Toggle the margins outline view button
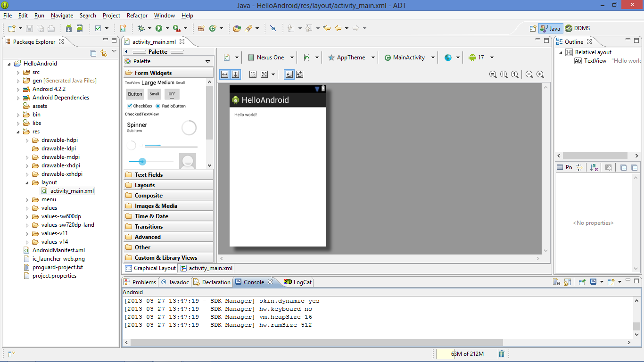The image size is (644, 362). point(253,74)
